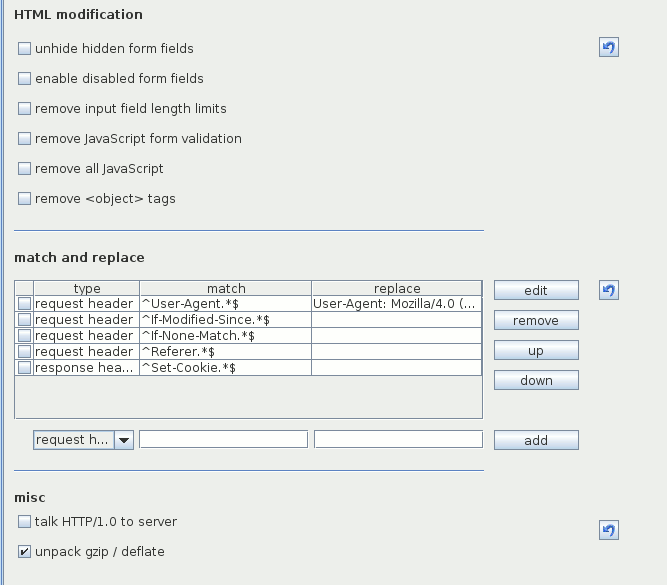Enable talk HTTP/1.0 to server

coord(25,521)
